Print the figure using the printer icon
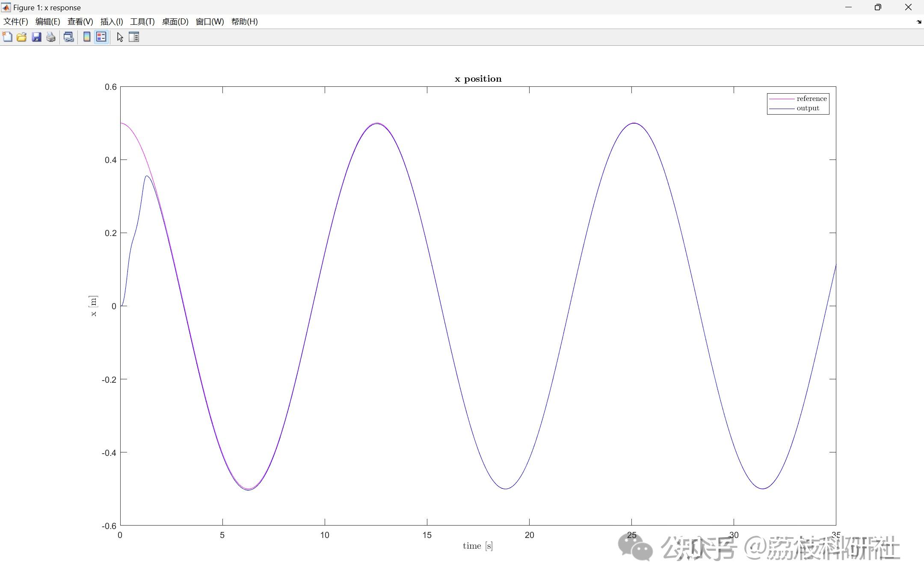924x585 pixels. 51,37
